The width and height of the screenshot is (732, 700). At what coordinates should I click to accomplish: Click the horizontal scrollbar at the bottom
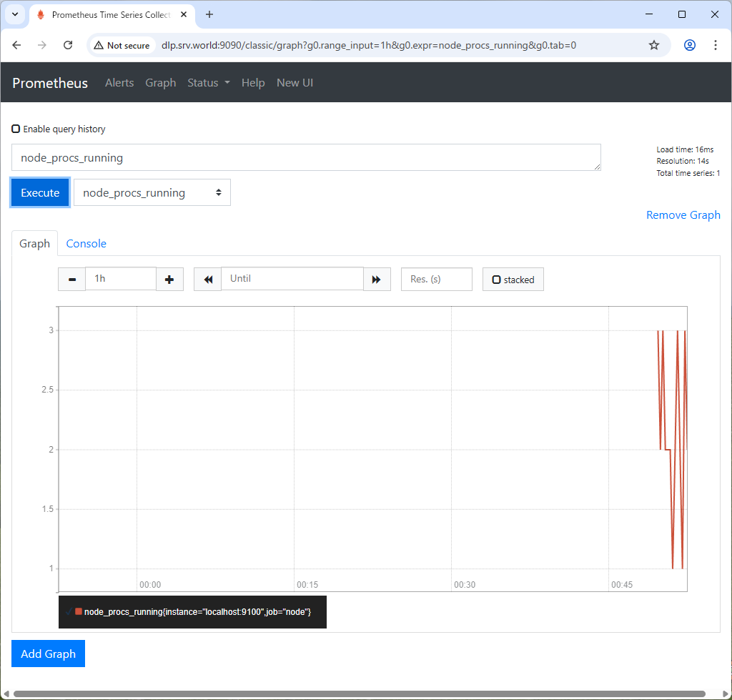[357, 694]
